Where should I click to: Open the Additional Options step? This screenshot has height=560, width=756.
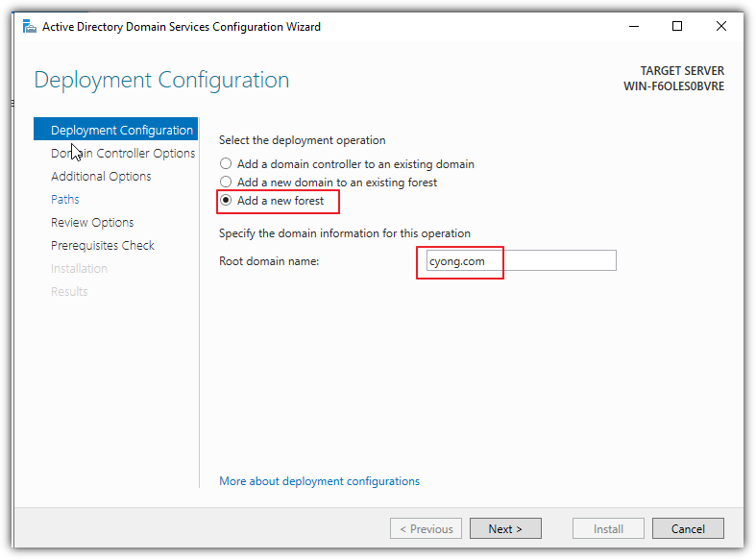click(101, 176)
